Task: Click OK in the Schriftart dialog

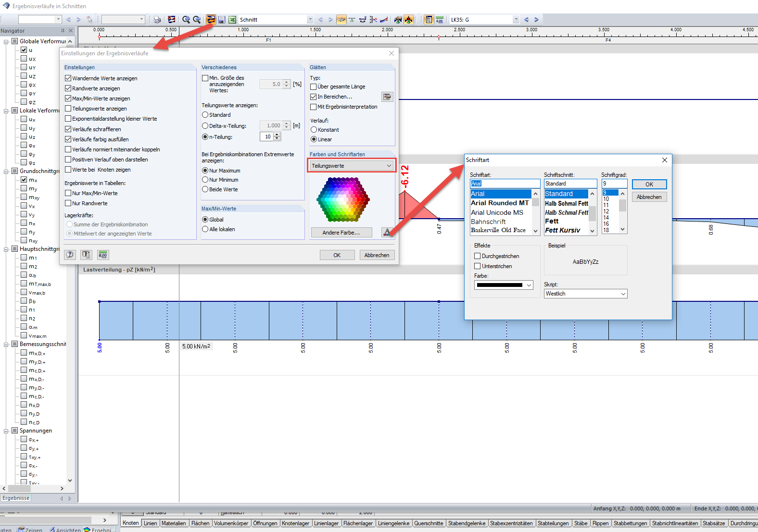Action: coord(649,185)
